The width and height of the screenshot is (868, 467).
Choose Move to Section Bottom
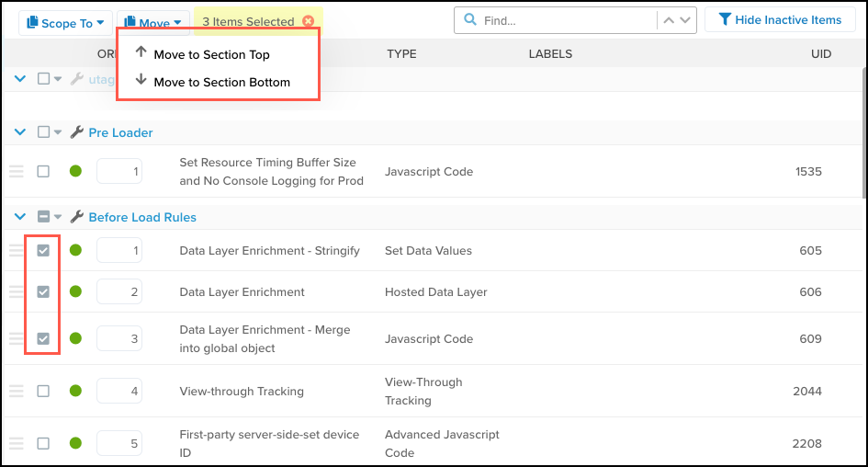click(221, 82)
